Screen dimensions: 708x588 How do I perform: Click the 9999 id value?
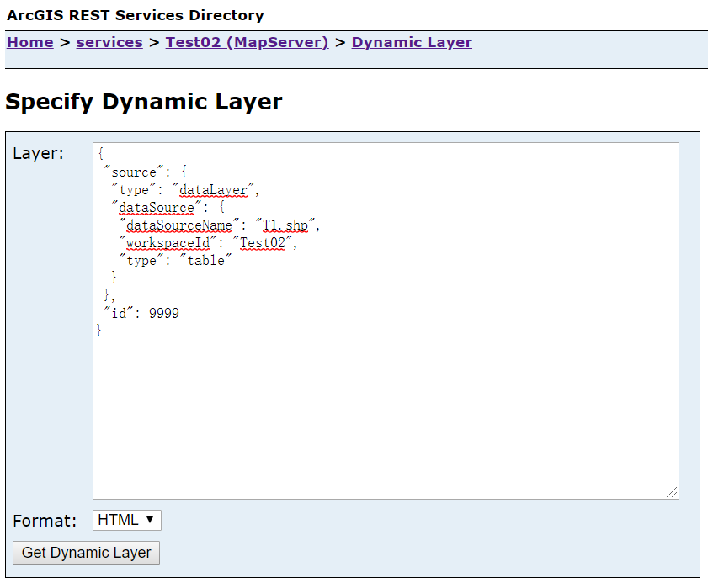(164, 313)
